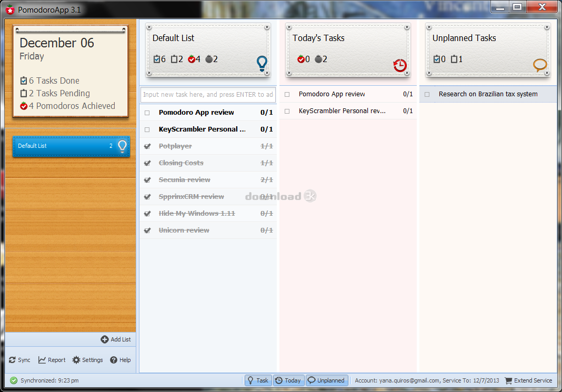
Task: Click the green synchronized check icon in status bar
Action: (x=14, y=380)
